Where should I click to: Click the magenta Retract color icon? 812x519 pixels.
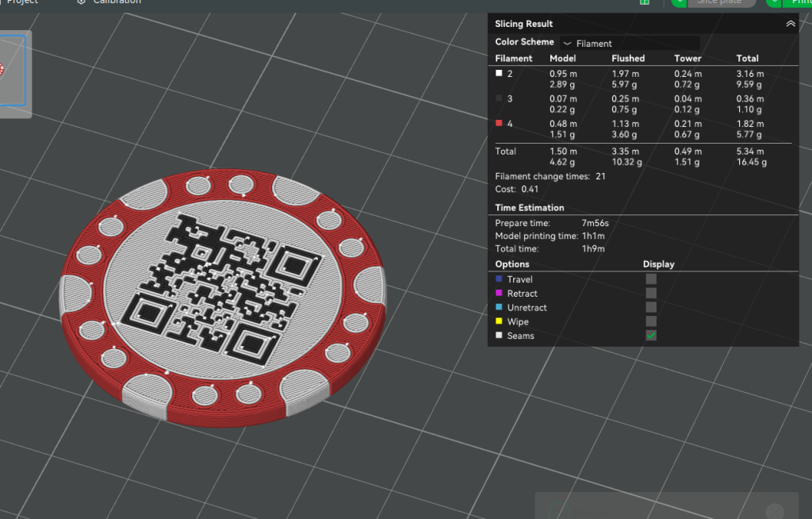tap(498, 294)
